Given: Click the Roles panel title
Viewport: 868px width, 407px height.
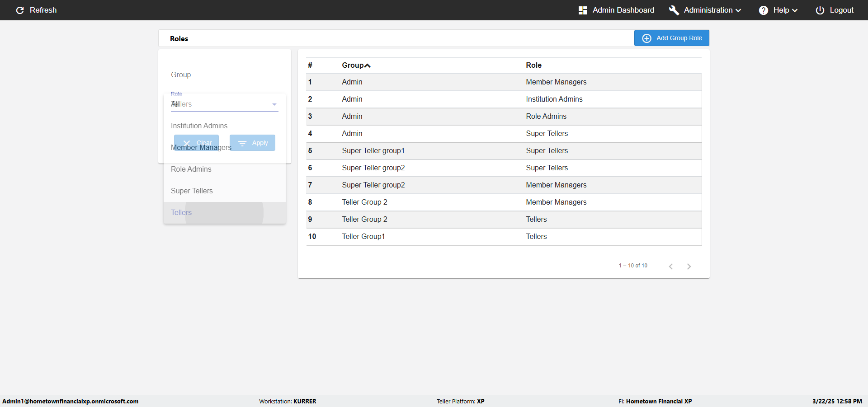Looking at the screenshot, I should click(179, 38).
